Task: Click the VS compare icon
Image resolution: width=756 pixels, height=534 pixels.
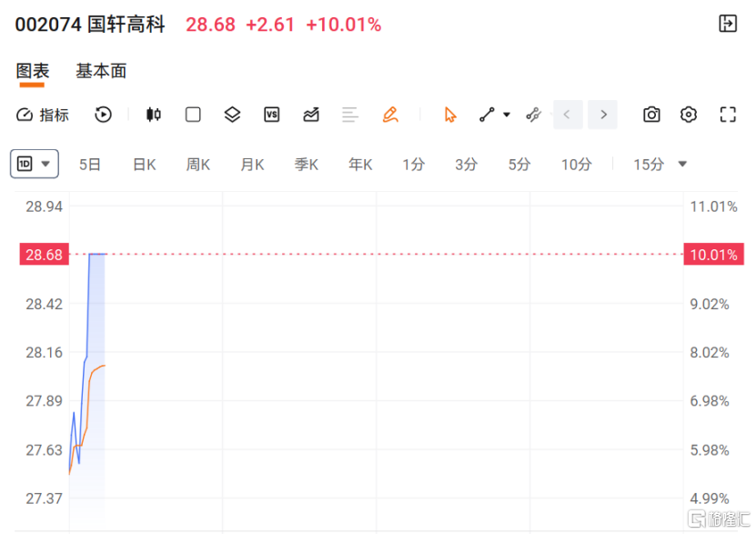Action: (x=272, y=115)
